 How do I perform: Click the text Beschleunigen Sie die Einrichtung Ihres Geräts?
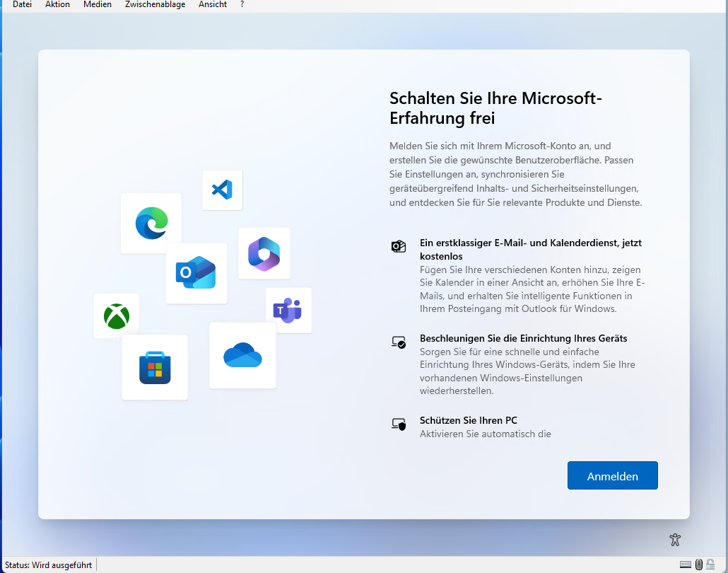pos(523,338)
